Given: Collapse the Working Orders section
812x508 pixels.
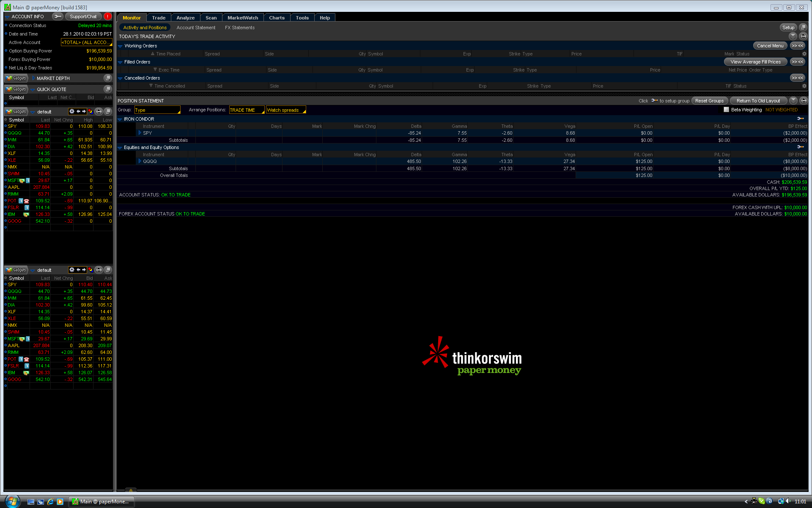Looking at the screenshot, I should (x=121, y=46).
